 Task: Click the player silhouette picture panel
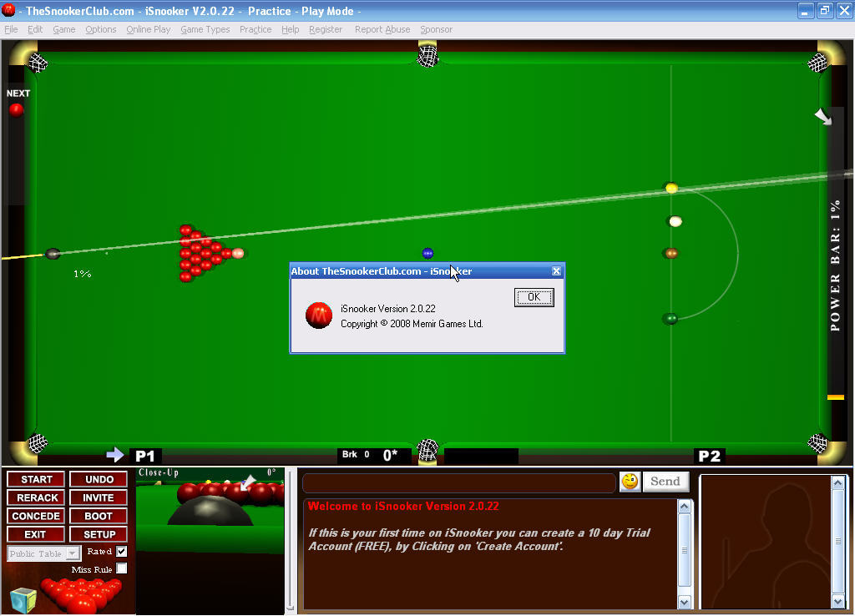point(766,542)
